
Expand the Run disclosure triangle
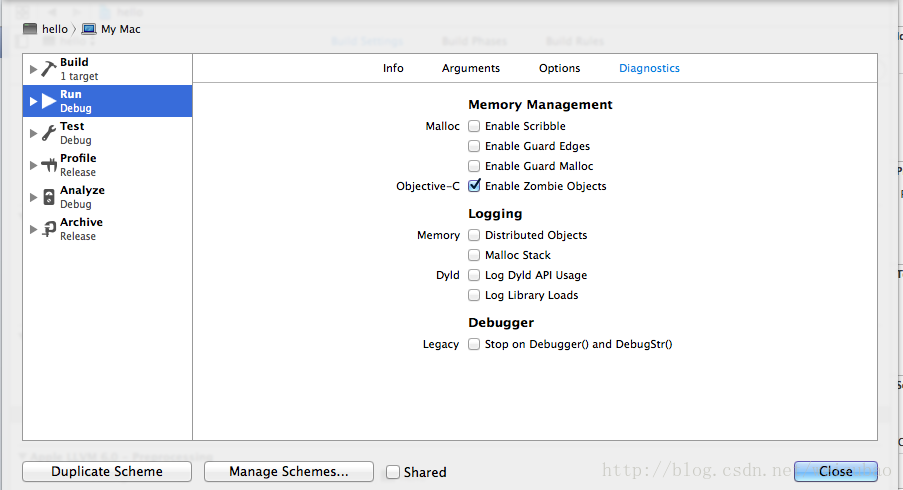[x=33, y=101]
